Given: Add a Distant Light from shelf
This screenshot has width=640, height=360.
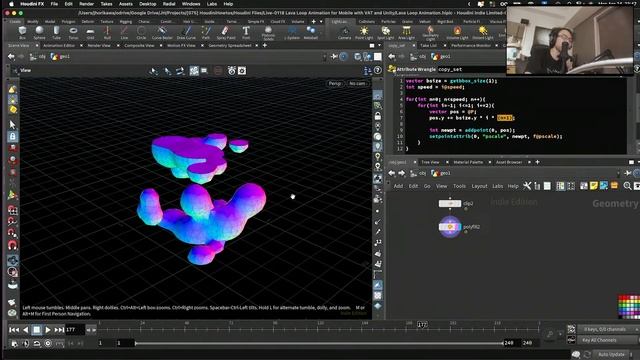Looking at the screenshot, I should tap(483, 32).
